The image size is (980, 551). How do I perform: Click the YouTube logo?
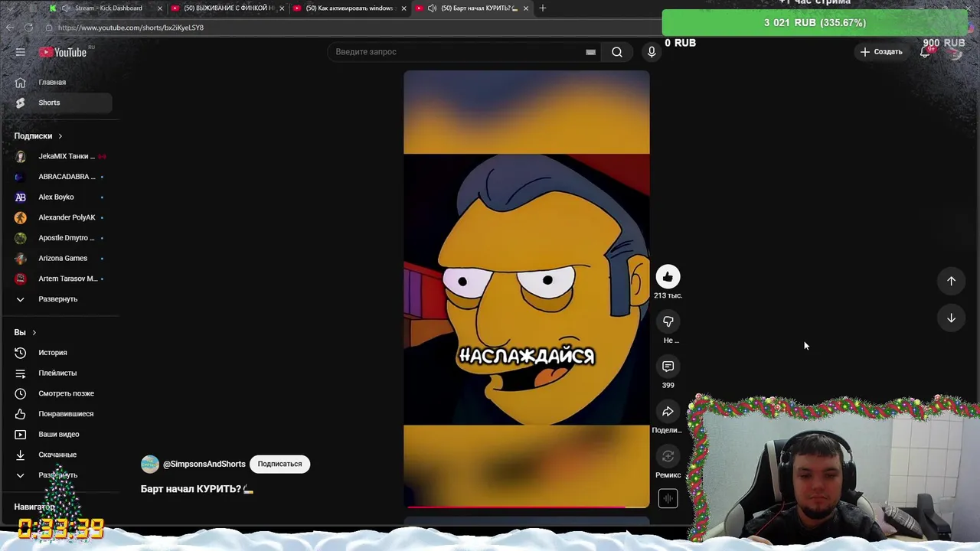[x=64, y=52]
